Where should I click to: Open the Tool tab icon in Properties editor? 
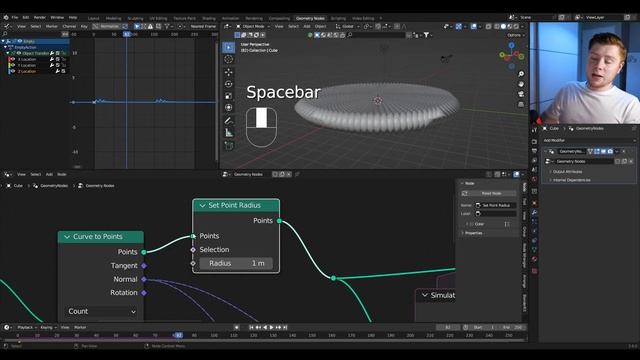(x=534, y=130)
